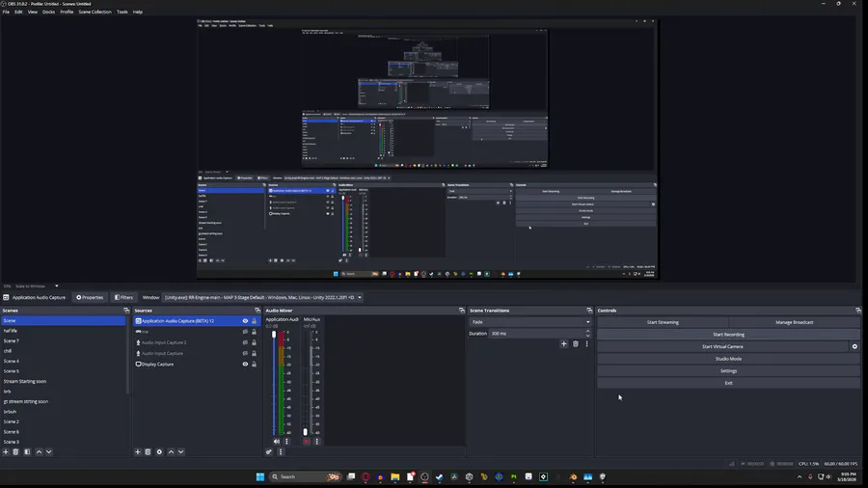Open Settings from the Controls panel

click(728, 371)
